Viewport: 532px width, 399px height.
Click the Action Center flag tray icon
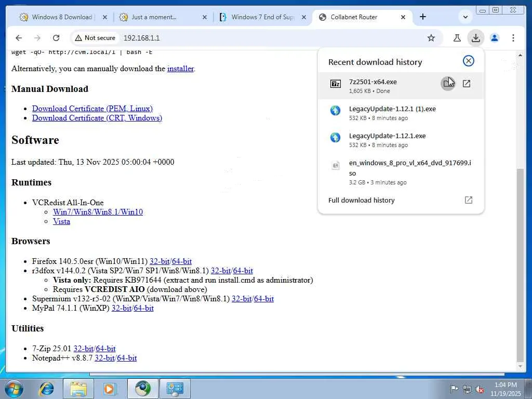point(454,389)
